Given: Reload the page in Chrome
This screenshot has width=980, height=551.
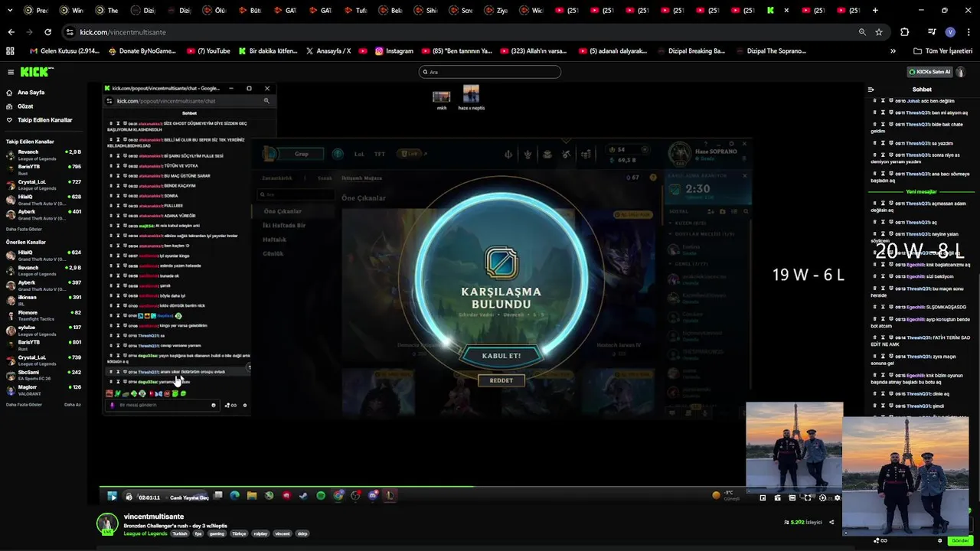Looking at the screenshot, I should [x=47, y=32].
